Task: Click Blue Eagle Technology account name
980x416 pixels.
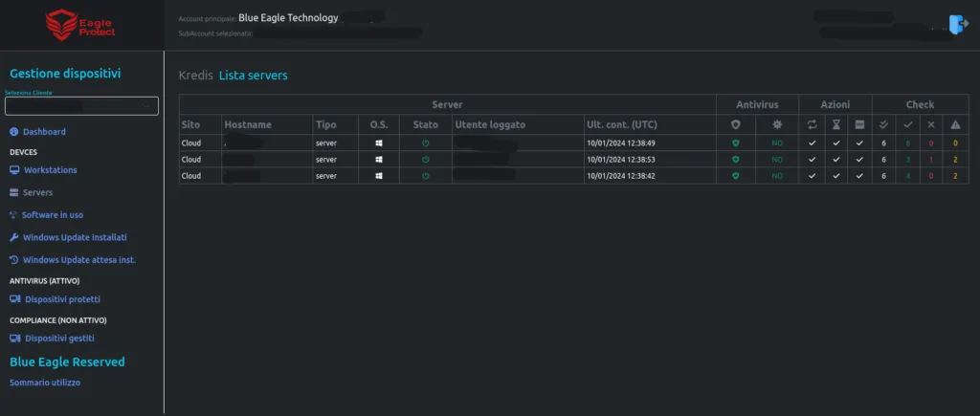Action: [x=288, y=18]
